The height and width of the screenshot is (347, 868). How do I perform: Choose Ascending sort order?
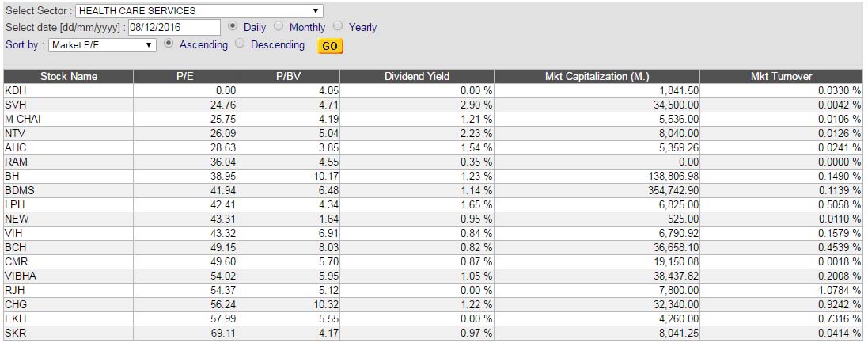tap(169, 44)
